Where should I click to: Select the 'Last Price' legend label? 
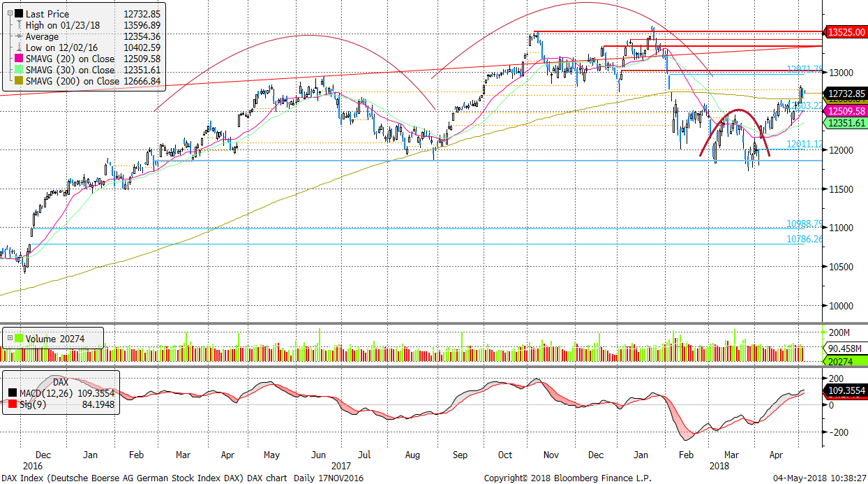(49, 14)
